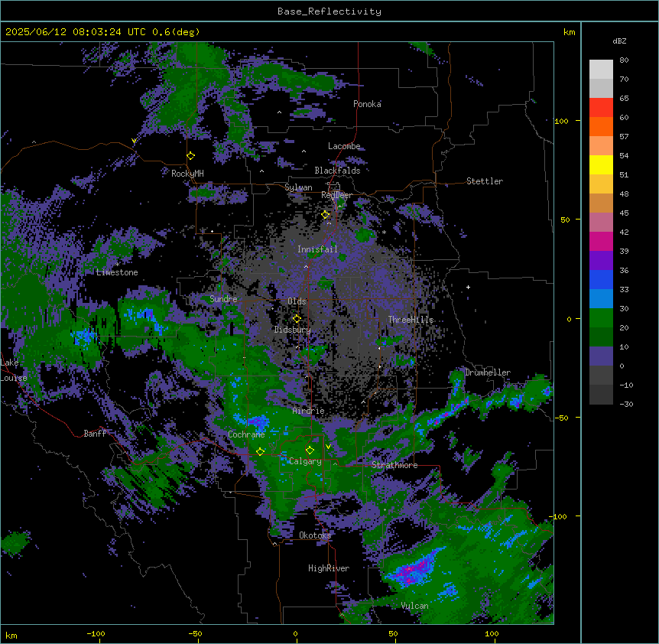Click the ThreeHills label
Viewport: 659px width, 644px height.
[411, 320]
